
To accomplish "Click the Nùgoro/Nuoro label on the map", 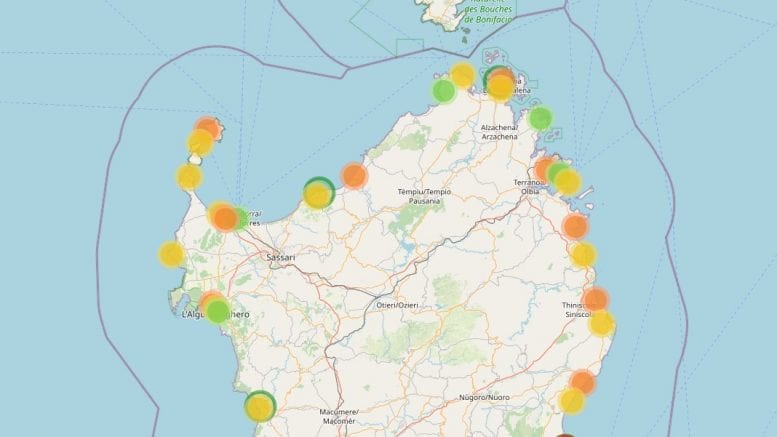I will pos(484,397).
